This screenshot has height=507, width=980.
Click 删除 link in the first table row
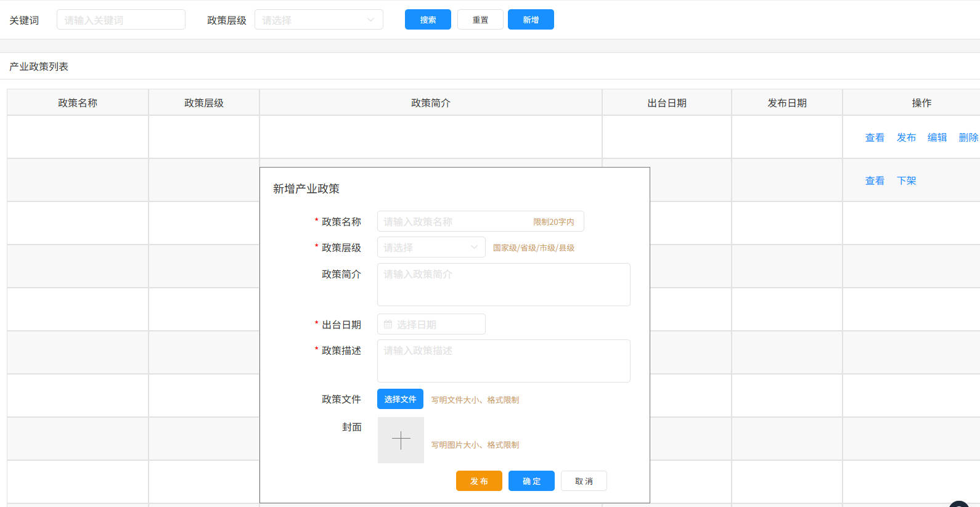(x=968, y=137)
